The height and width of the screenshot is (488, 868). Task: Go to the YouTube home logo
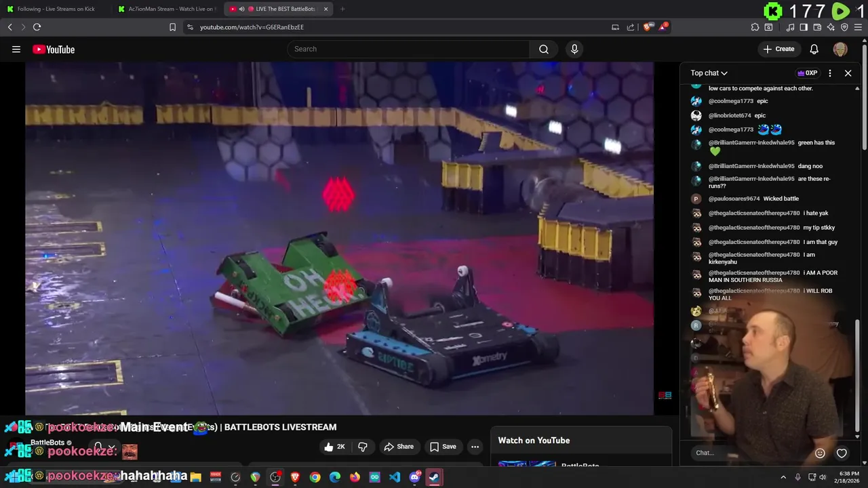pos(54,49)
